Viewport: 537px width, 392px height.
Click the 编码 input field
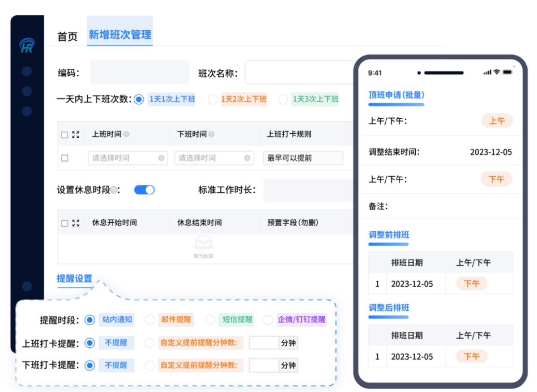coord(140,72)
